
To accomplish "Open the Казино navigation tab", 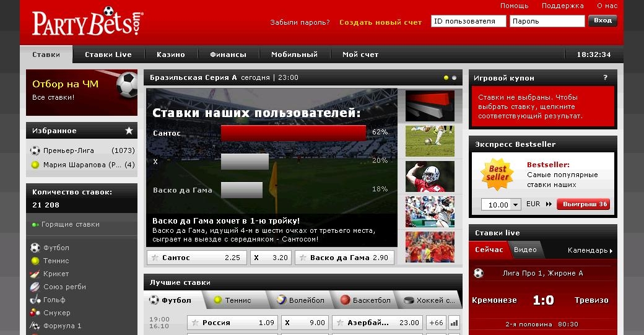I will click(170, 54).
